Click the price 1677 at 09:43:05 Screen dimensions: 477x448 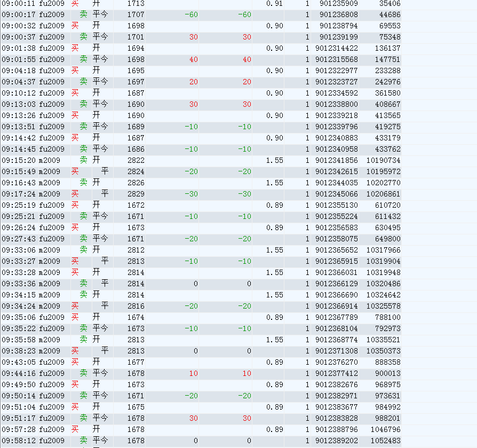tap(136, 362)
